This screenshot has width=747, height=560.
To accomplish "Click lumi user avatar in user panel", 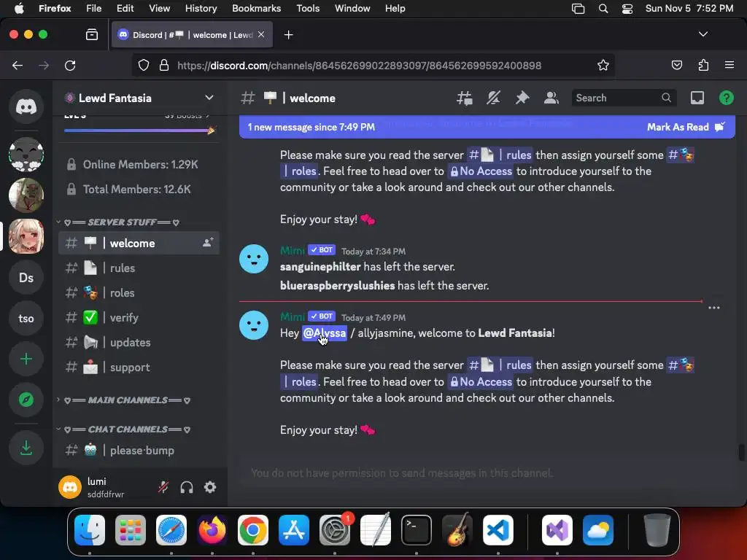I will [x=70, y=487].
